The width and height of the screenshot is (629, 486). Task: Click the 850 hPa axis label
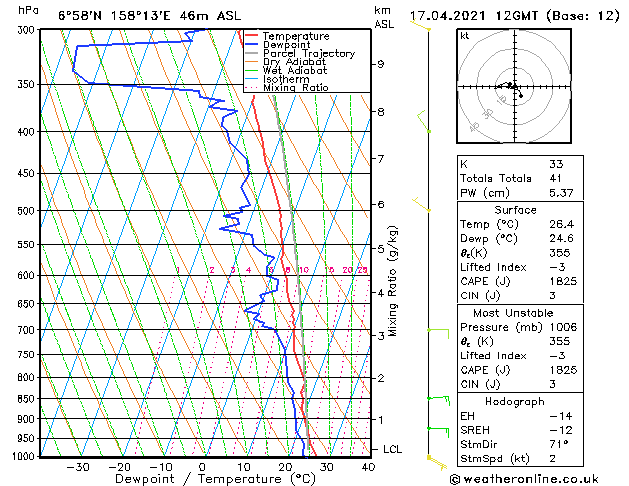[x=28, y=399]
